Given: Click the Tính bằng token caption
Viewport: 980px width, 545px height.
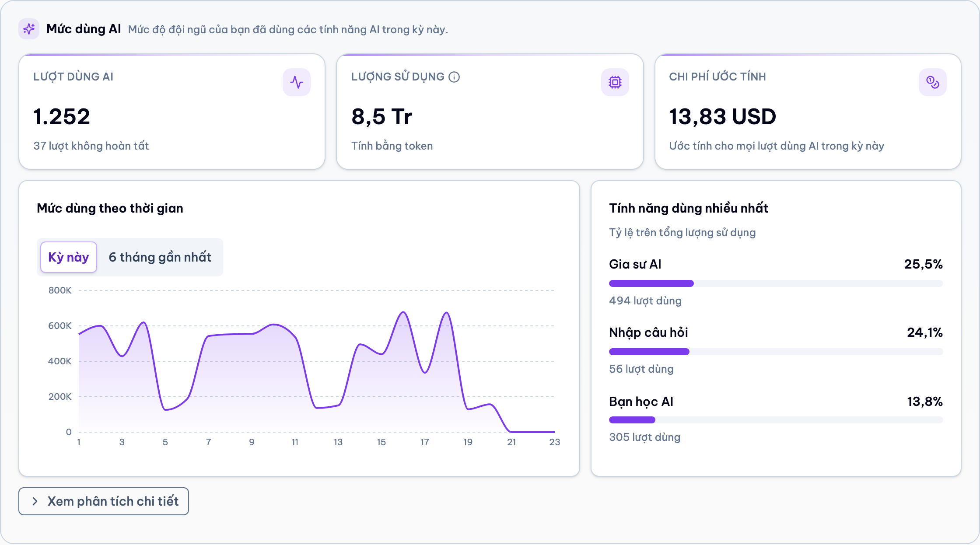Looking at the screenshot, I should (392, 146).
